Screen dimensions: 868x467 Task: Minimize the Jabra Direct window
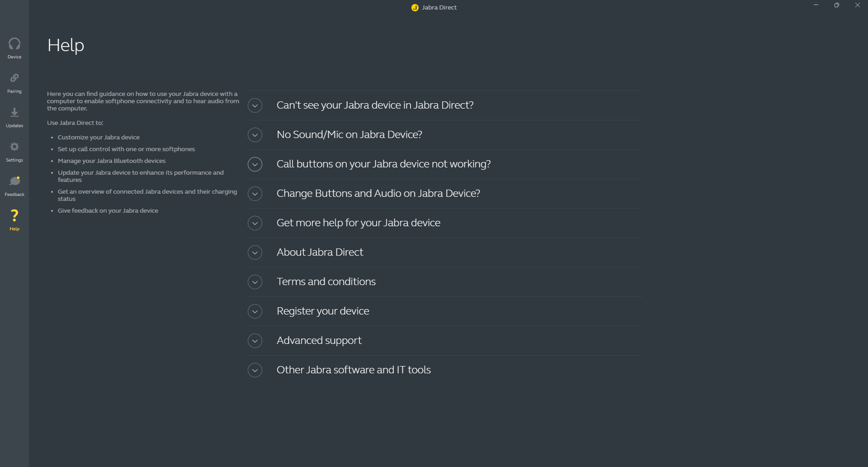816,5
